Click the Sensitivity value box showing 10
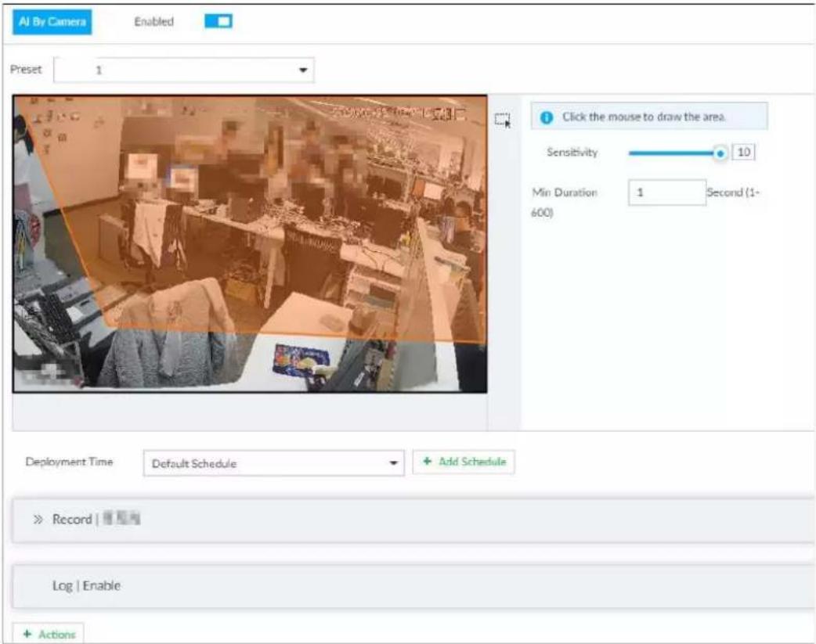The width and height of the screenshot is (816, 644). (743, 153)
